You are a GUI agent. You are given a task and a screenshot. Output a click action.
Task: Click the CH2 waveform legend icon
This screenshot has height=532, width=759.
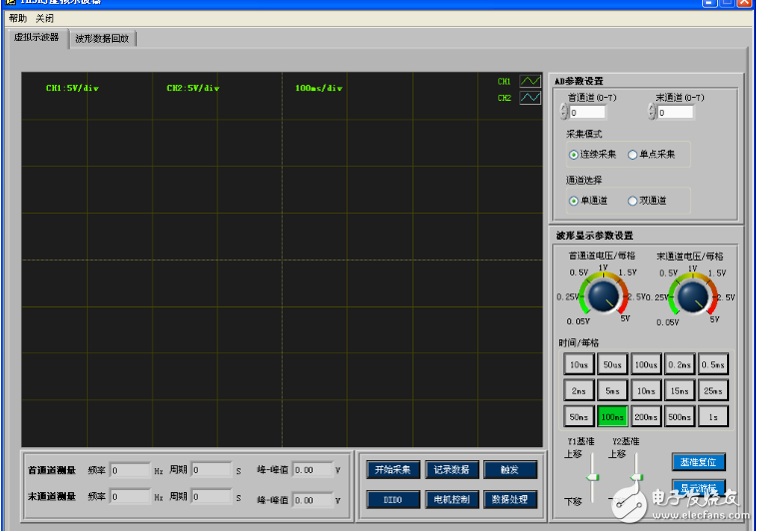529,98
